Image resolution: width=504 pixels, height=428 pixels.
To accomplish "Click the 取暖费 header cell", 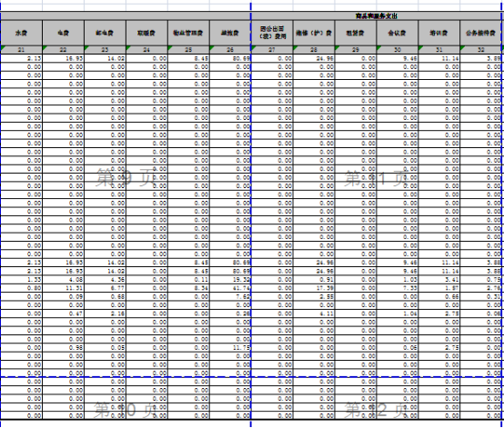I will point(146,33).
